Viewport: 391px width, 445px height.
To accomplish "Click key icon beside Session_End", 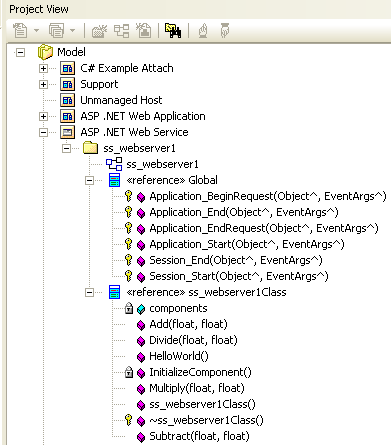I will 128,260.
